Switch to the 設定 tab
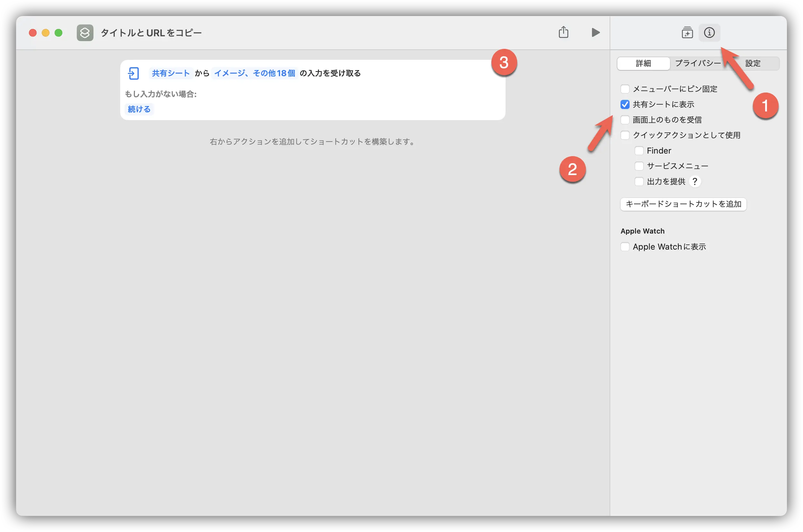Viewport: 803px width, 532px height. tap(753, 63)
